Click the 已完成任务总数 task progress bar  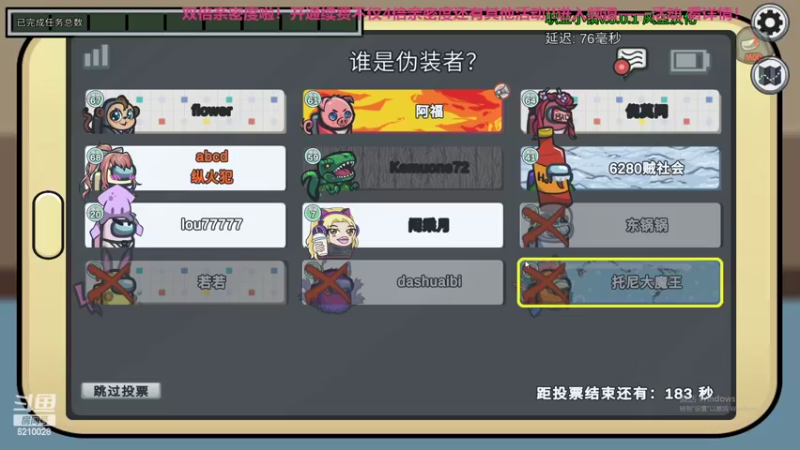click(184, 22)
